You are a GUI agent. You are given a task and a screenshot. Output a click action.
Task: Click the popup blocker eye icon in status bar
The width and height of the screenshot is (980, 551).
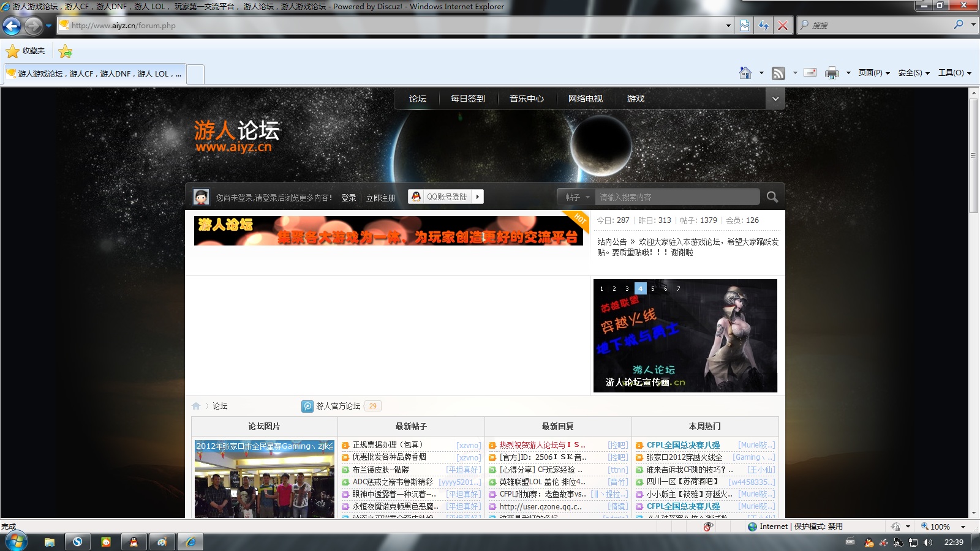pyautogui.click(x=708, y=527)
